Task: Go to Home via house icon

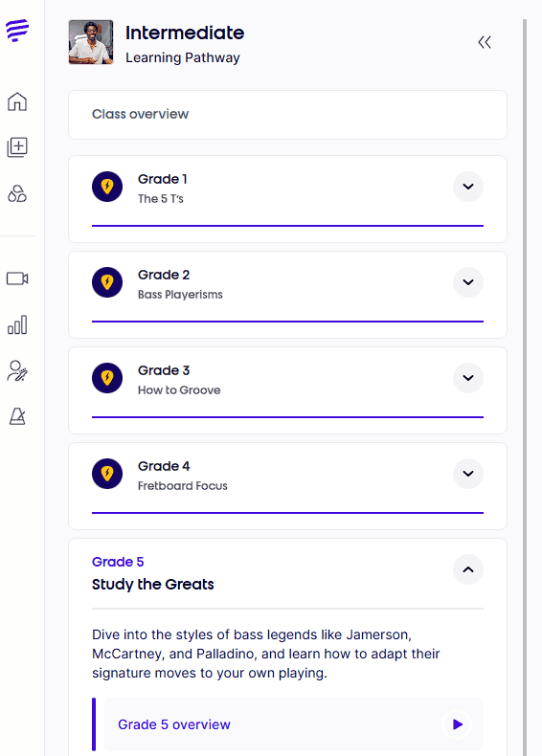Action: click(17, 101)
